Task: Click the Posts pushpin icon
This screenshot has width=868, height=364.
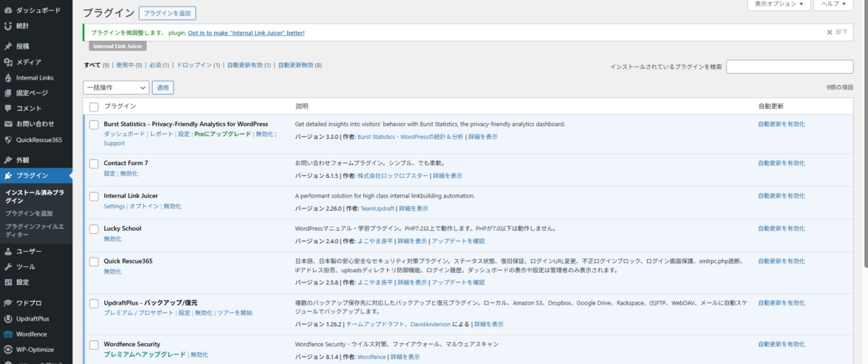Action: click(7, 46)
